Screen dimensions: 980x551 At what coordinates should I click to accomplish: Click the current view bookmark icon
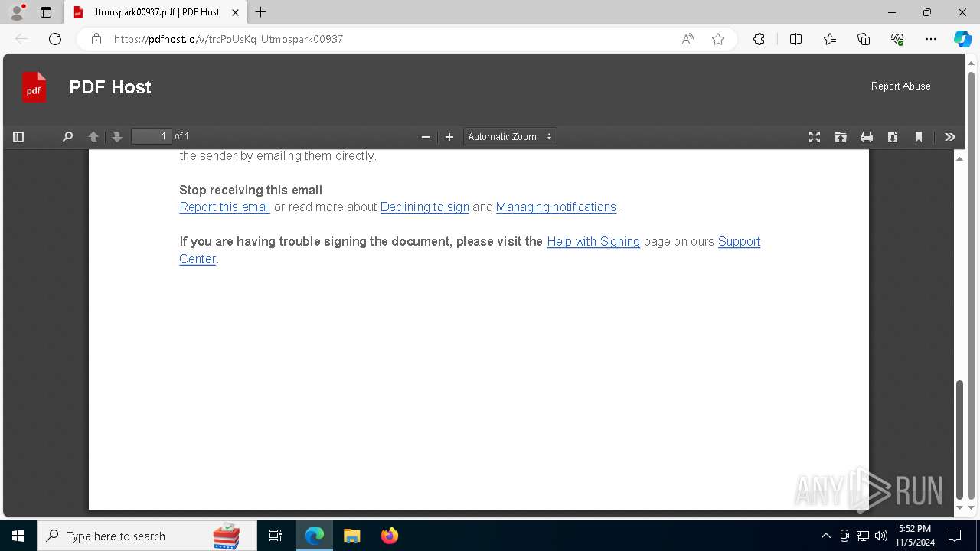(919, 137)
